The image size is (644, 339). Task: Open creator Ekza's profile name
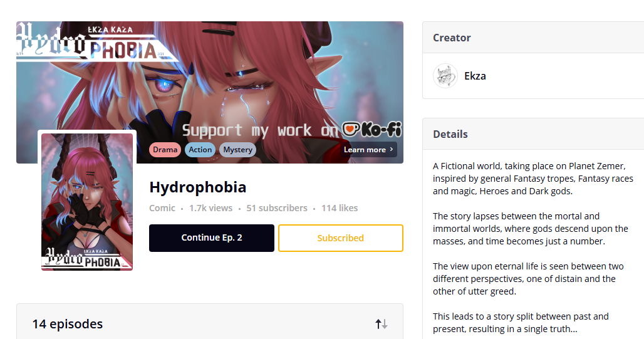click(475, 76)
